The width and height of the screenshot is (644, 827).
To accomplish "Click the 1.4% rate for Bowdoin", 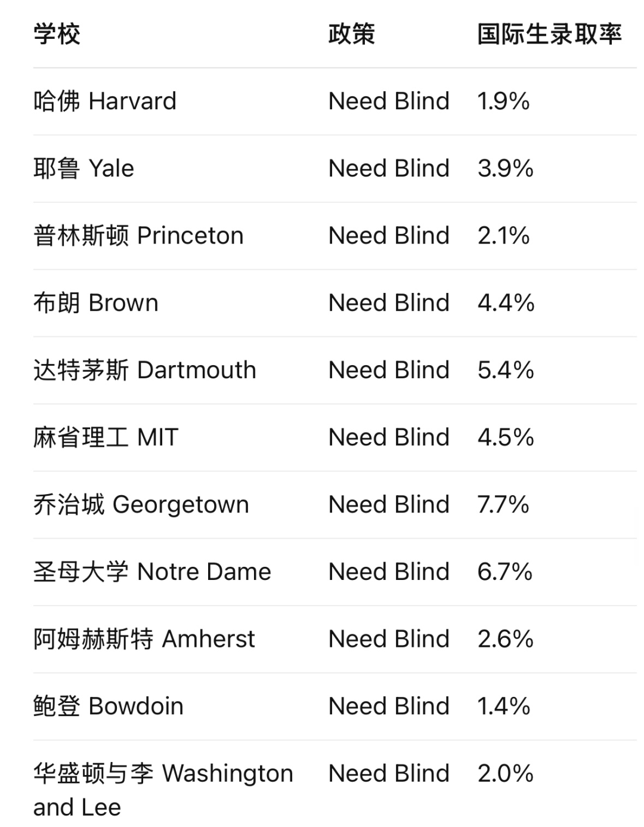I will pos(504,706).
